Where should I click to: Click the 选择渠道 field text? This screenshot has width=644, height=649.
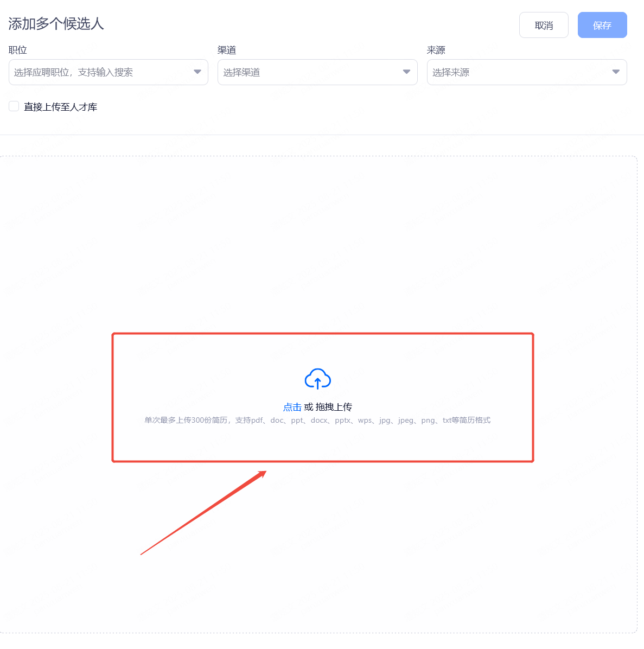pyautogui.click(x=242, y=72)
